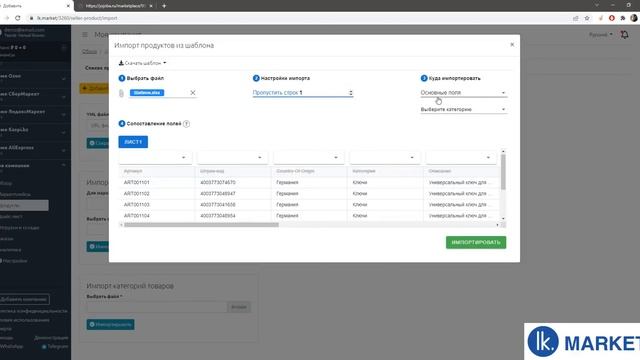
Task: Open the choose category dropdown
Action: pyautogui.click(x=463, y=109)
